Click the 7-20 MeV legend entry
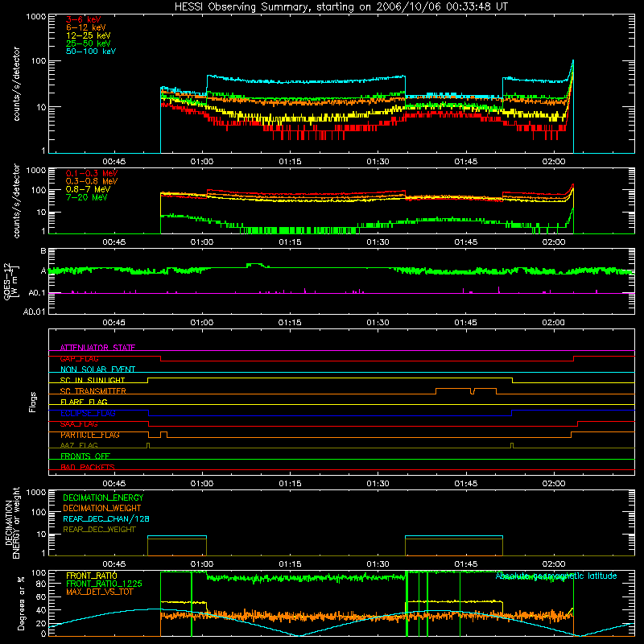This screenshot has height=644, width=644. tap(87, 197)
